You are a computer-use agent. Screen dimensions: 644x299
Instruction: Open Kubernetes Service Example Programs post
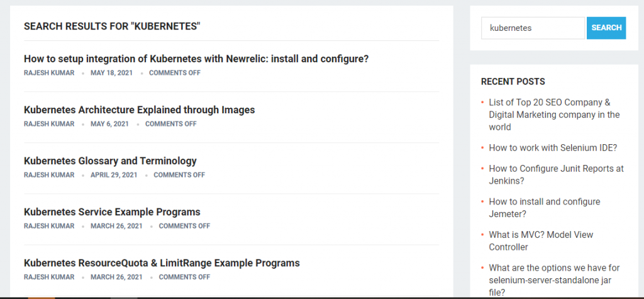point(112,212)
